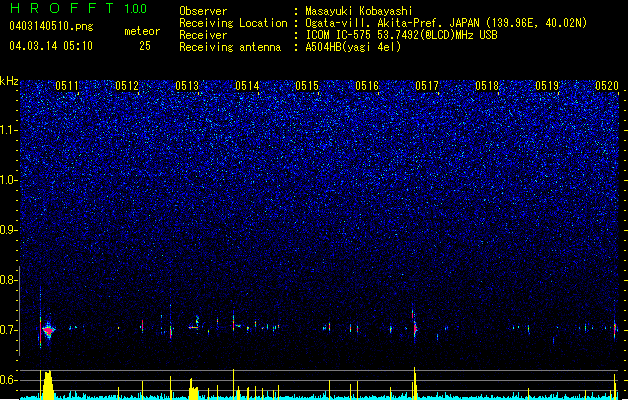Click the 0518 time marker
629x400 pixels.
click(487, 86)
